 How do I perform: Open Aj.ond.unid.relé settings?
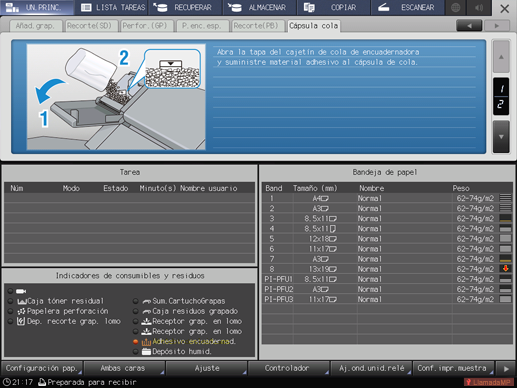371,368
